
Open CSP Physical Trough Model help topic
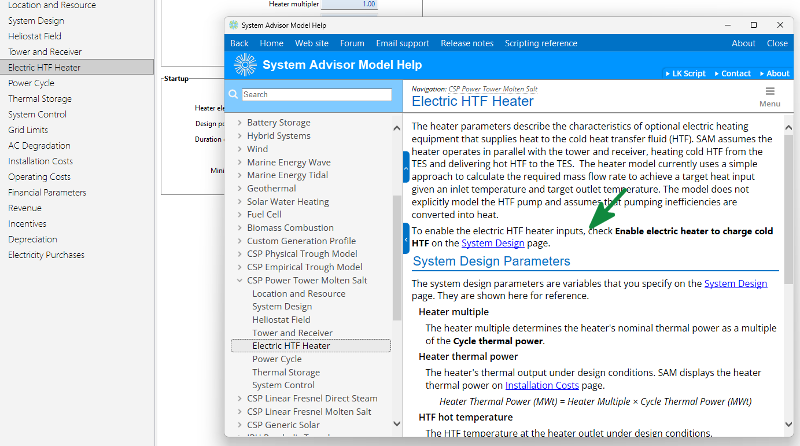pyautogui.click(x=302, y=254)
